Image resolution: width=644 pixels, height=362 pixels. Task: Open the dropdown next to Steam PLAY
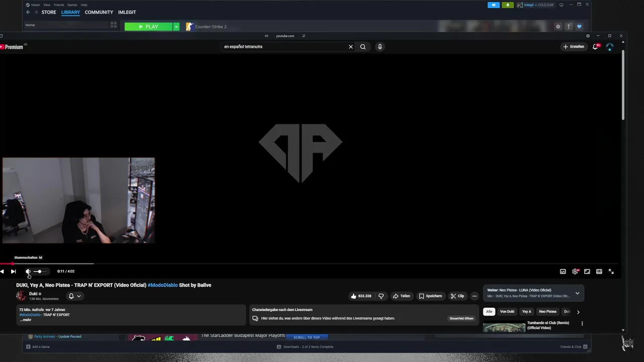[x=176, y=27]
